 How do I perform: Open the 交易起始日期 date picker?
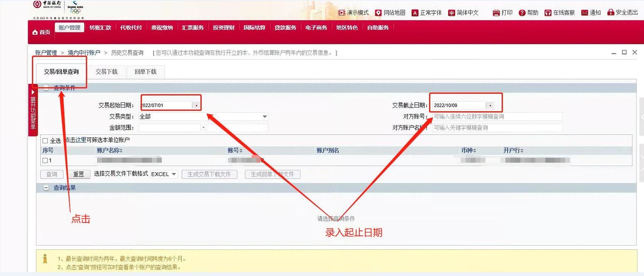pyautogui.click(x=196, y=105)
